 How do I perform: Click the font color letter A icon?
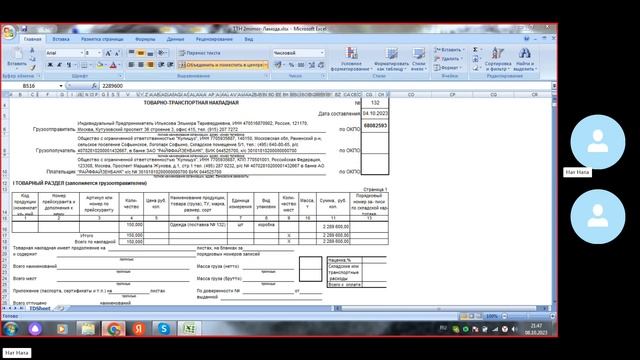pos(113,65)
